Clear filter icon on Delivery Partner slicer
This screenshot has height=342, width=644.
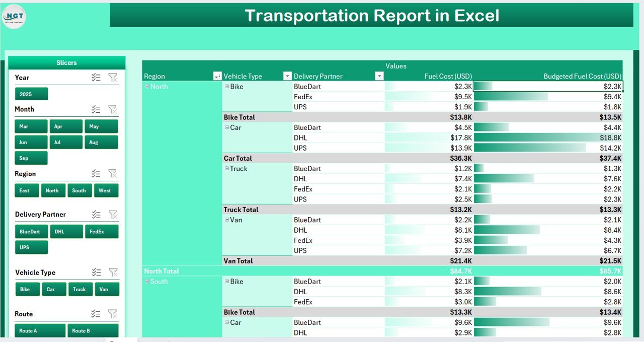tap(113, 214)
